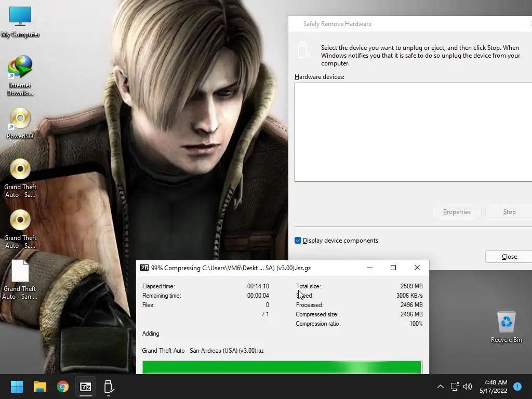Open volume control tray icon
This screenshot has height=399, width=532.
tap(468, 387)
